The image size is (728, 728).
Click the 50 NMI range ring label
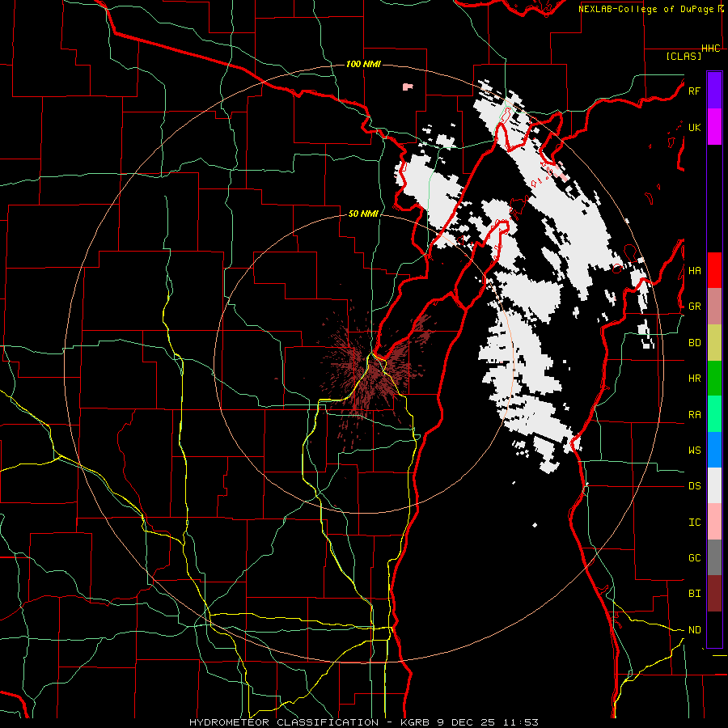(x=363, y=214)
